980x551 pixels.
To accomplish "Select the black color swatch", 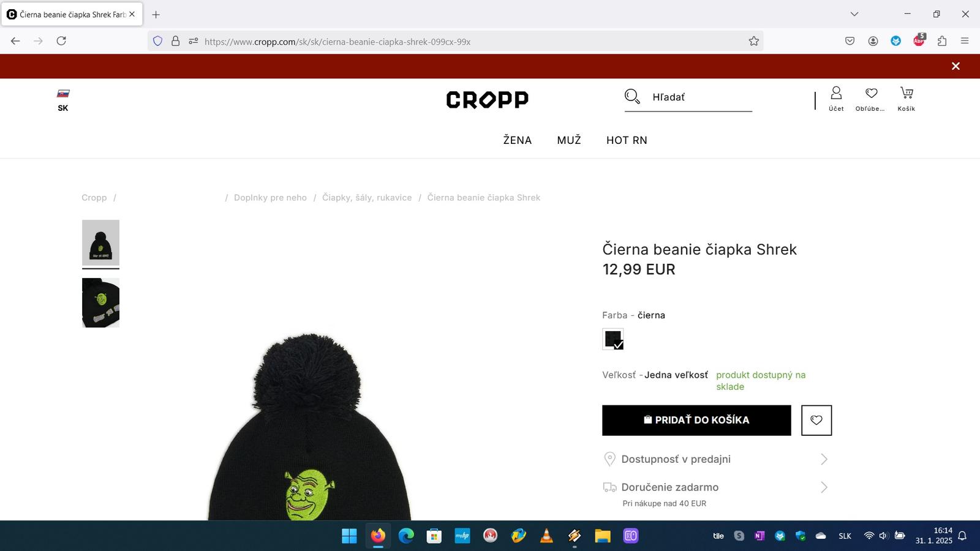I will tap(613, 339).
